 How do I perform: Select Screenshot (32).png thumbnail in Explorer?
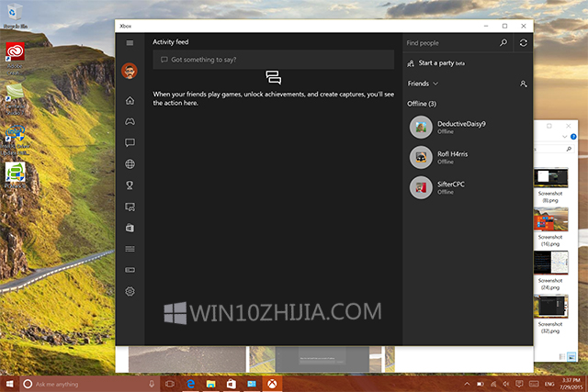click(551, 307)
